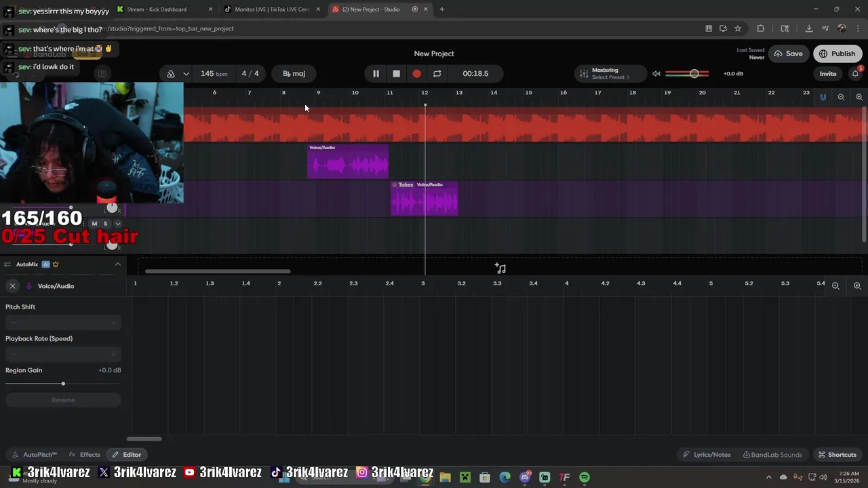Zoom in timeline with magnifier plus
This screenshot has height=488, width=868.
(x=859, y=97)
